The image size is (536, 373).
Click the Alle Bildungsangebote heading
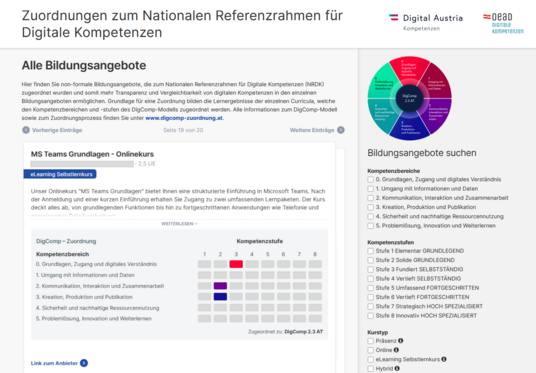(x=84, y=65)
